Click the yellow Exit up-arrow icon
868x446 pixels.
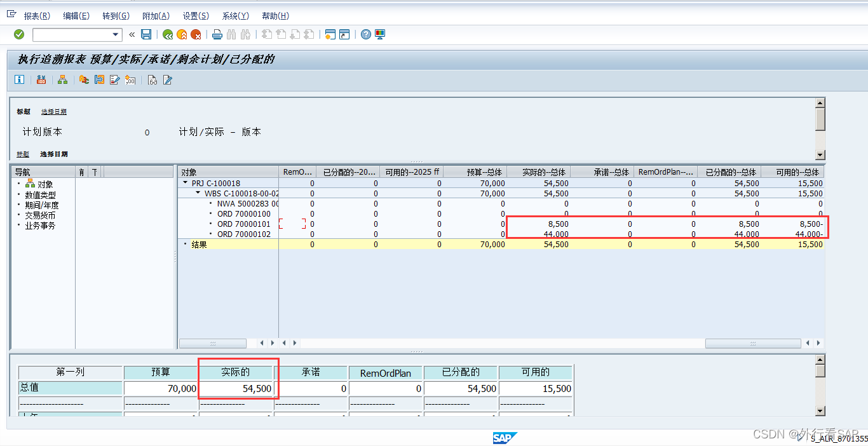tap(182, 34)
